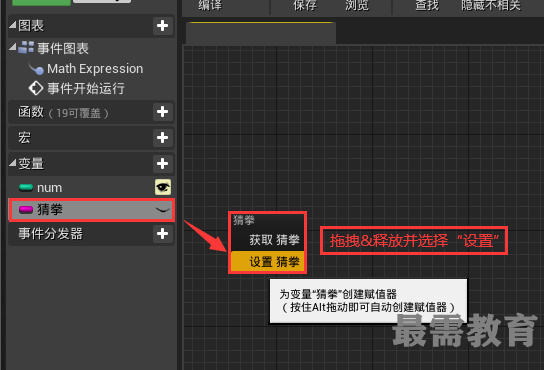
Task: Add a new macro with plus button
Action: (162, 138)
